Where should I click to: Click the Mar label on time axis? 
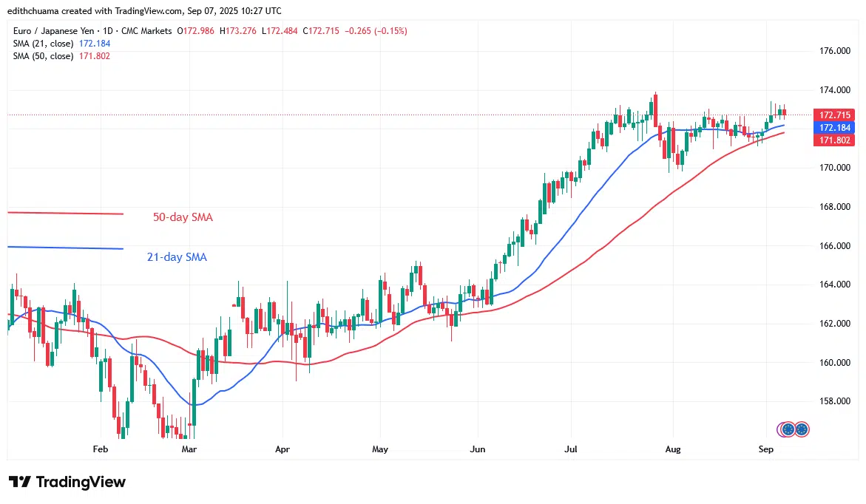click(189, 449)
